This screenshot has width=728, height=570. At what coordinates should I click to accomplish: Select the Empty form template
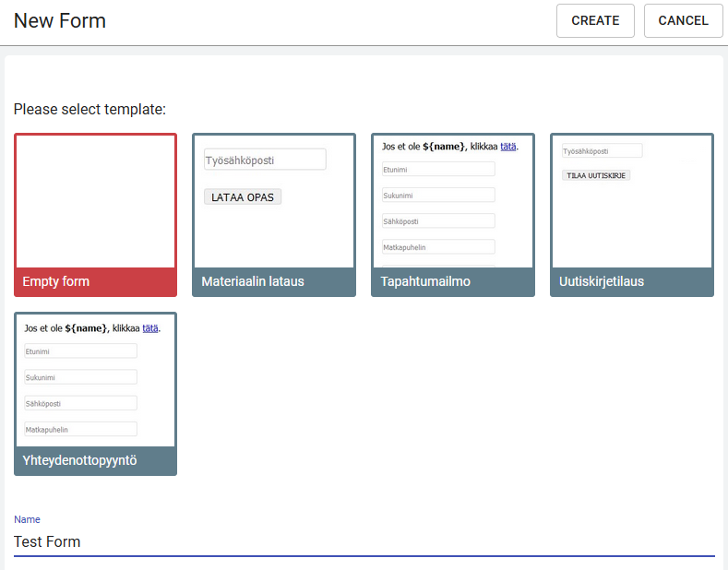pyautogui.click(x=95, y=215)
